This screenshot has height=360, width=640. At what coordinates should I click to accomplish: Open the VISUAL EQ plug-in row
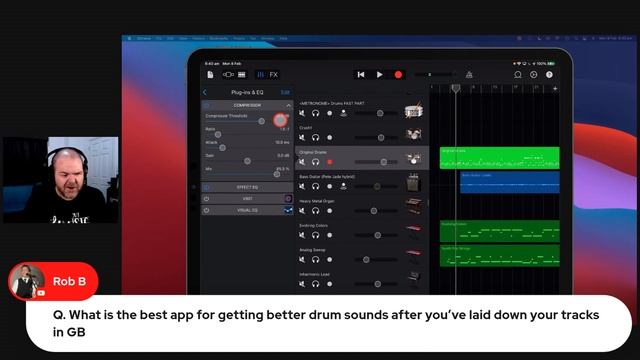click(x=247, y=210)
